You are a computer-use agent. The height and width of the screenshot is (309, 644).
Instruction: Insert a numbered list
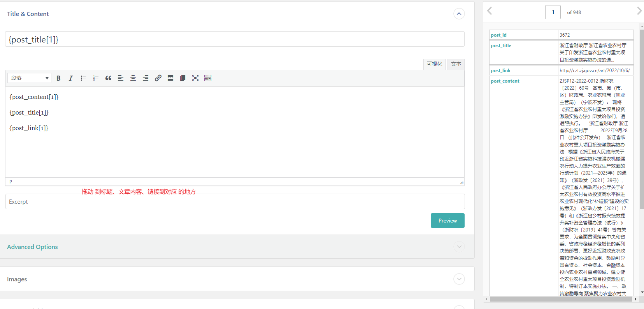click(96, 78)
